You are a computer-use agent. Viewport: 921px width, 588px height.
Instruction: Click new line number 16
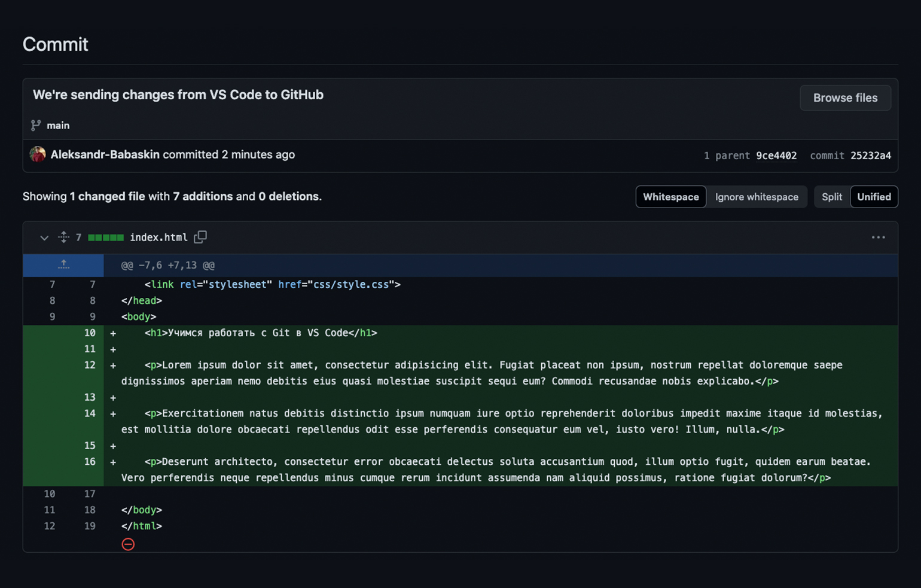90,462
